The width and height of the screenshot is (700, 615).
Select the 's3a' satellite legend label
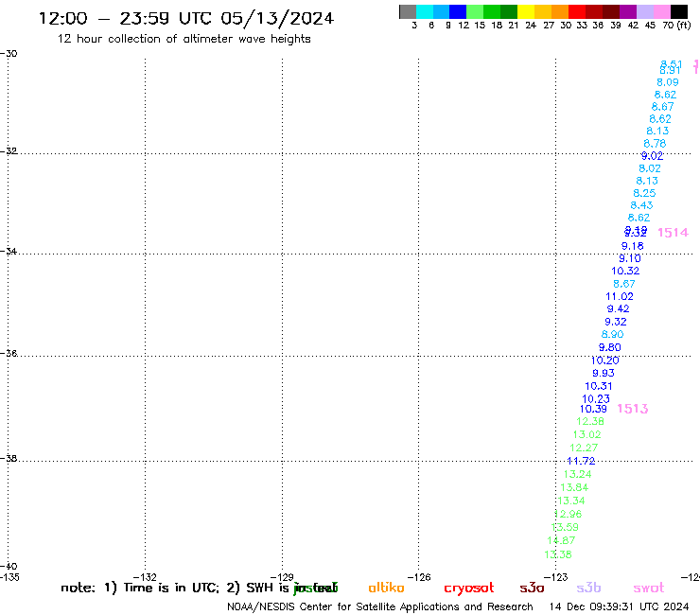coord(532,588)
